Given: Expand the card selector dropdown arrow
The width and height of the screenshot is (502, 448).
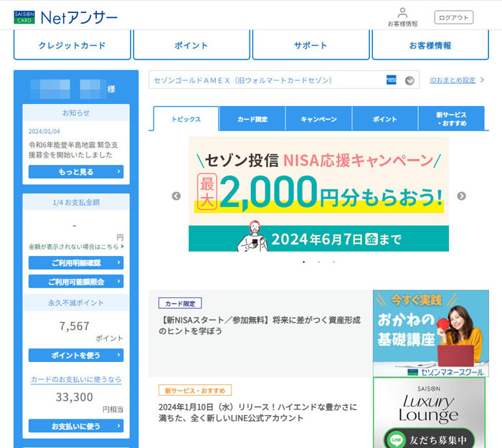Looking at the screenshot, I should point(409,80).
